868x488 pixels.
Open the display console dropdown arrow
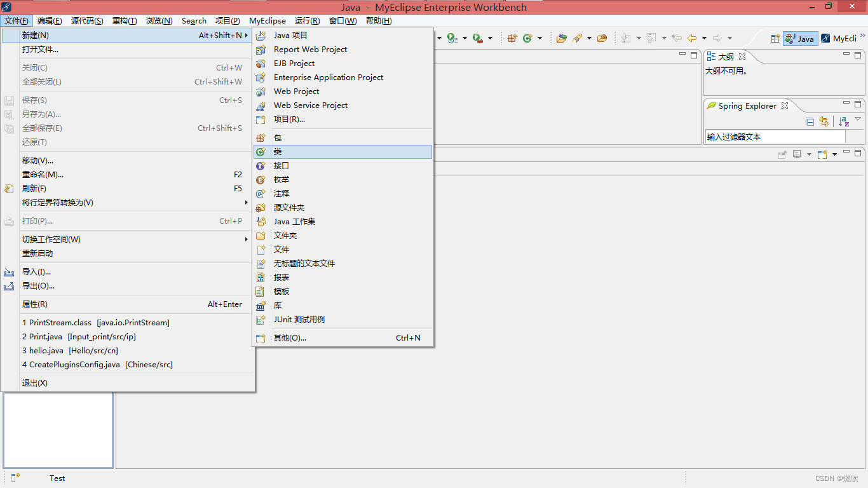click(x=809, y=154)
